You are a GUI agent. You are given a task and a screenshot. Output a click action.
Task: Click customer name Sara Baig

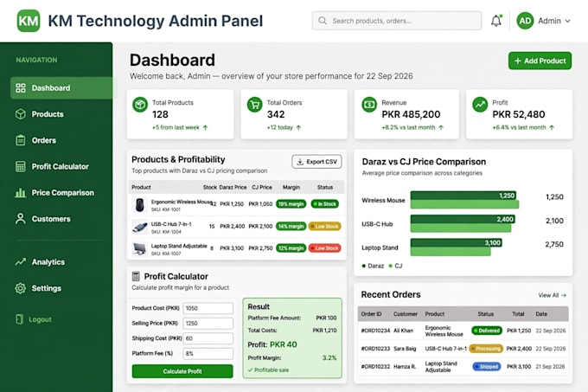(405, 349)
